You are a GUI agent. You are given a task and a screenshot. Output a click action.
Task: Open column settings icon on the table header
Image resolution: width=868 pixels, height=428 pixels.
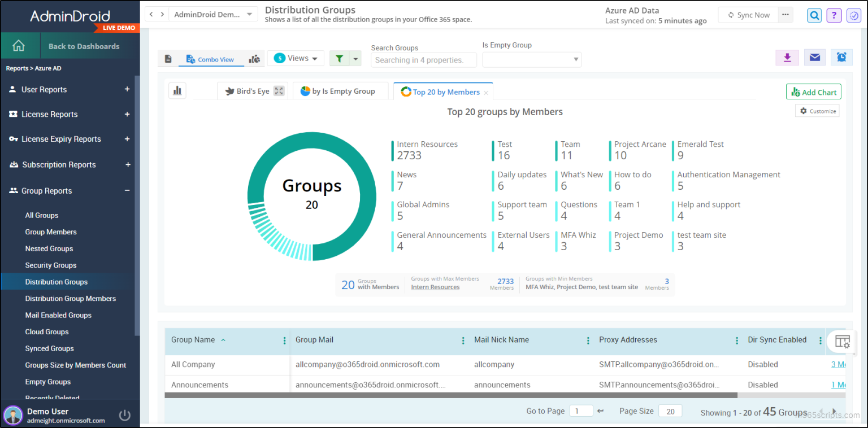[841, 342]
